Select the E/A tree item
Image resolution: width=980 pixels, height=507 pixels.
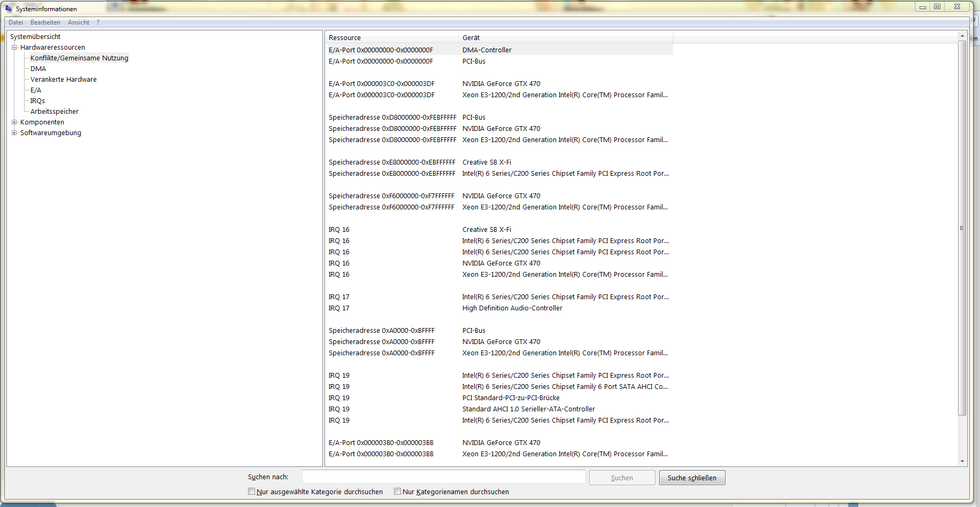click(36, 90)
